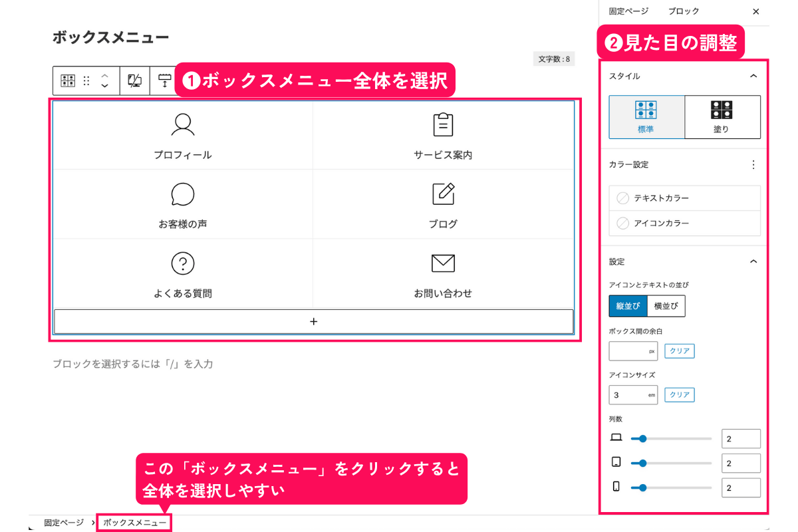Viewport: 798px width, 532px height.
Task: Select 縦並び layout option
Action: 628,306
